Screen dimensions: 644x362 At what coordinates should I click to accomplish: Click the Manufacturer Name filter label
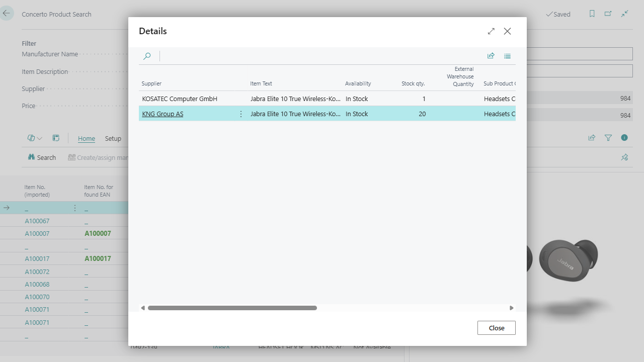[50, 54]
